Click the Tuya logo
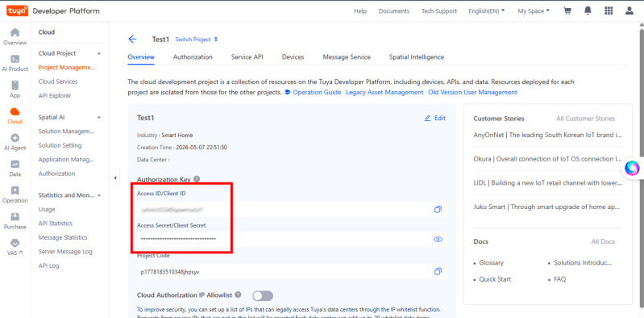Viewport: 644px width, 318px height. coord(17,10)
